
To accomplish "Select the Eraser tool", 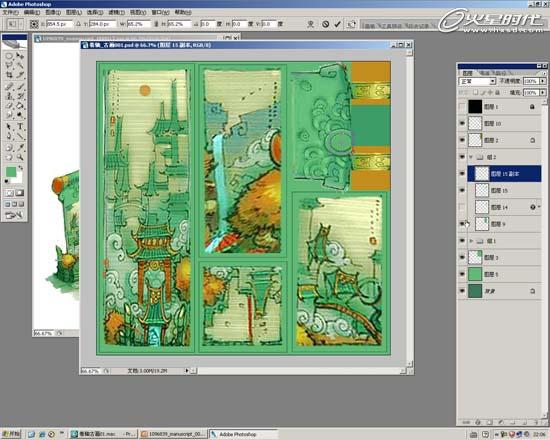I will point(9,105).
